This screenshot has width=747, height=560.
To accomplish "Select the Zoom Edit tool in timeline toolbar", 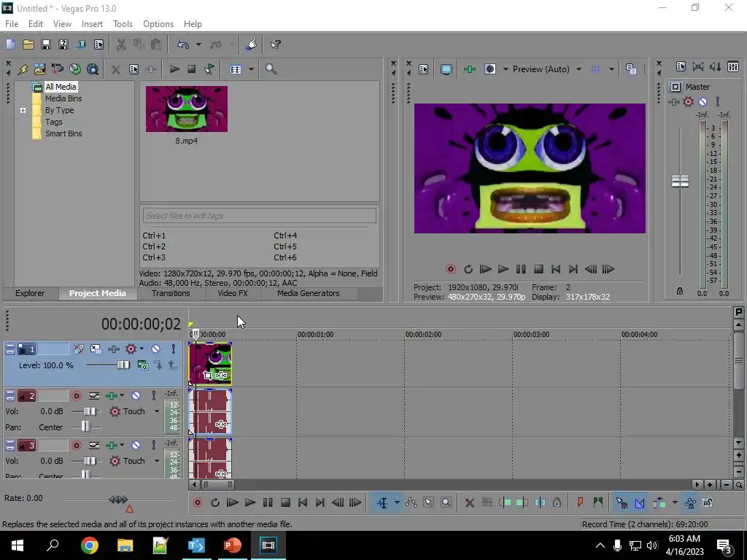I will click(x=446, y=502).
